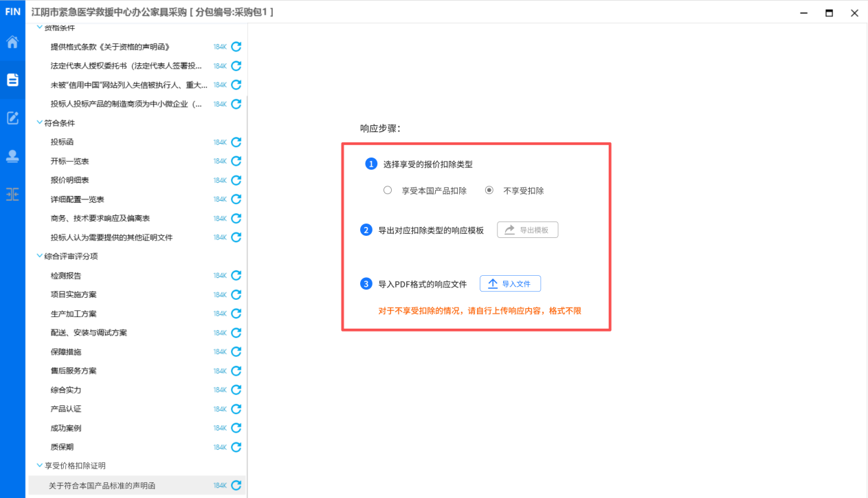Click the 导入文件 button
The width and height of the screenshot is (868, 498).
tap(510, 283)
